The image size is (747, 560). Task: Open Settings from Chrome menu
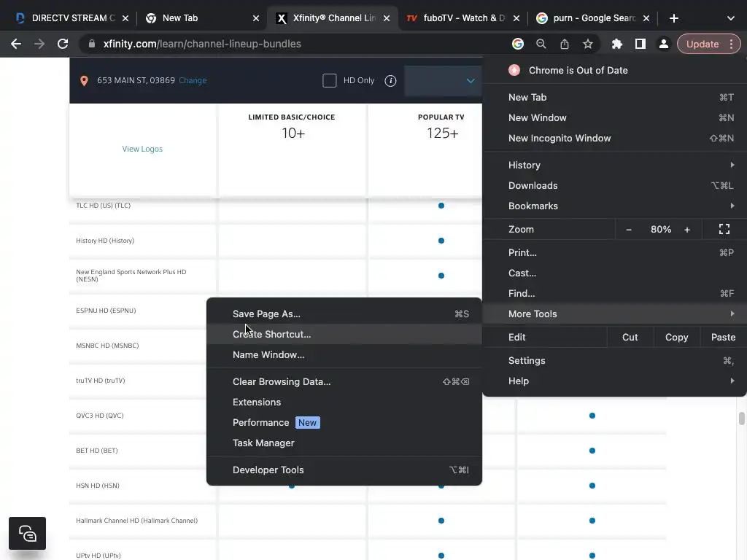614,360
